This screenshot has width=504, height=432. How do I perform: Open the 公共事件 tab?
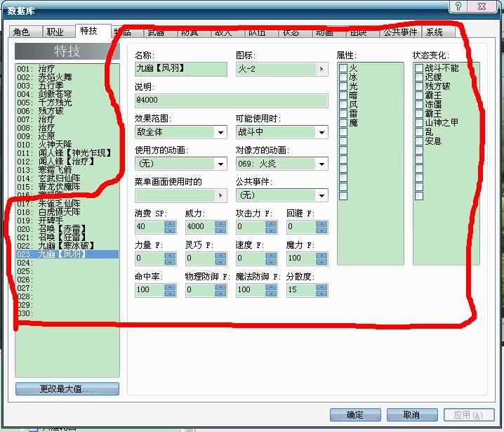(x=401, y=32)
